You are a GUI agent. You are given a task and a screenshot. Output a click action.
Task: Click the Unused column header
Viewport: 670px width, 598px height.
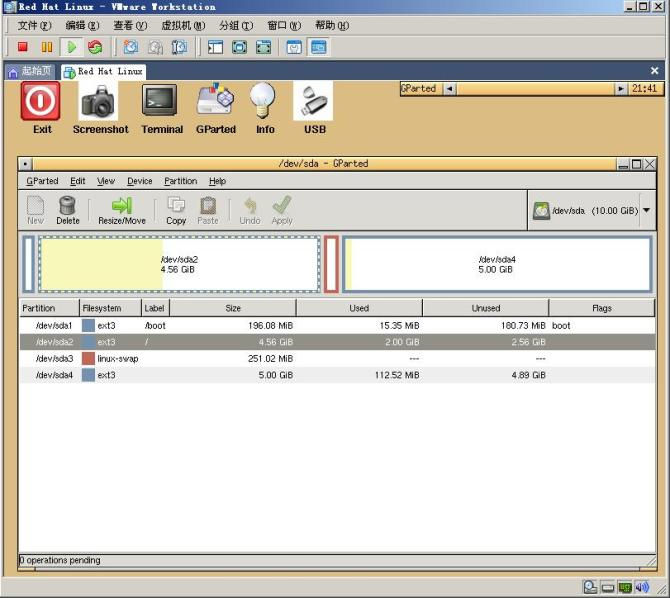486,308
